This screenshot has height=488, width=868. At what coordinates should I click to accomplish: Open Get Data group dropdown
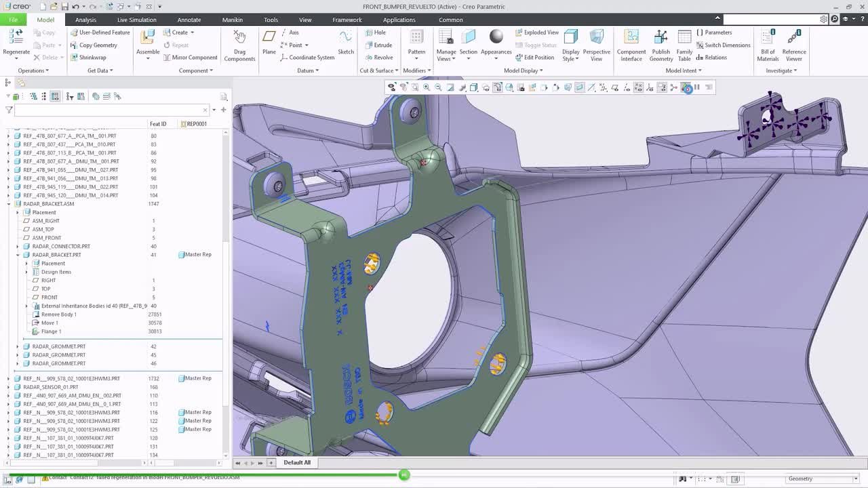click(x=100, y=70)
